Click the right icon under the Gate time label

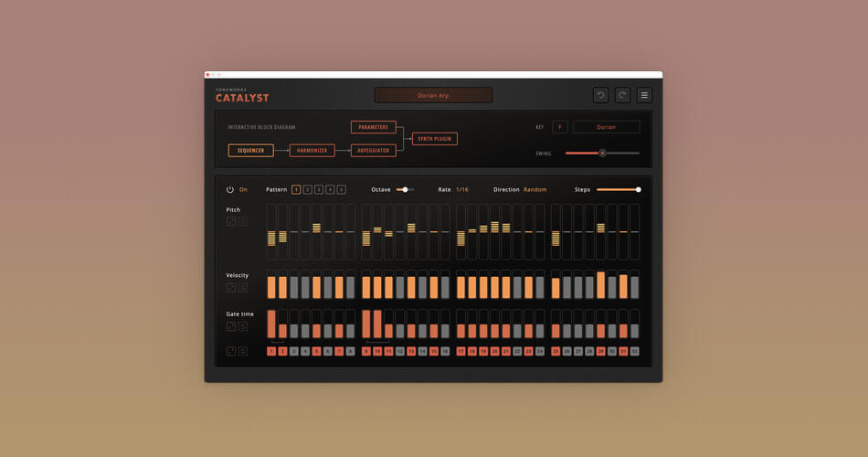tap(242, 326)
